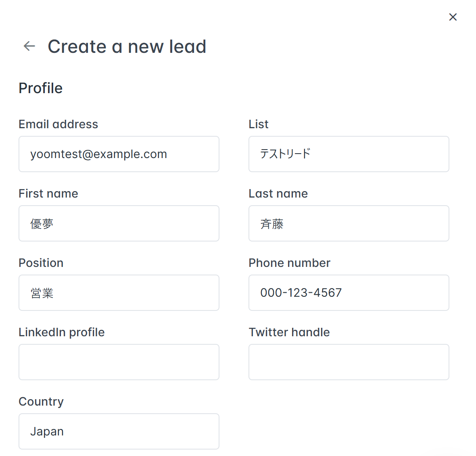Image resolution: width=476 pixels, height=456 pixels.
Task: Click the "Twitter handle" label text
Action: (x=289, y=332)
